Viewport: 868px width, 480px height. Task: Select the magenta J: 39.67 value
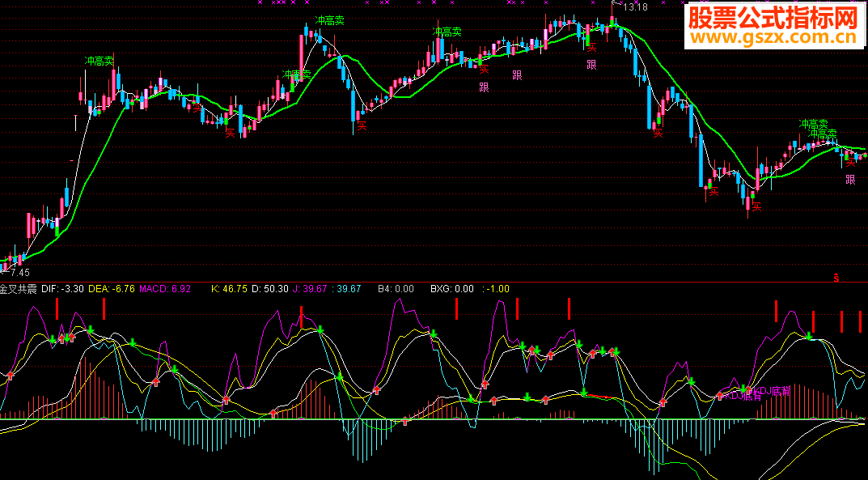(310, 288)
